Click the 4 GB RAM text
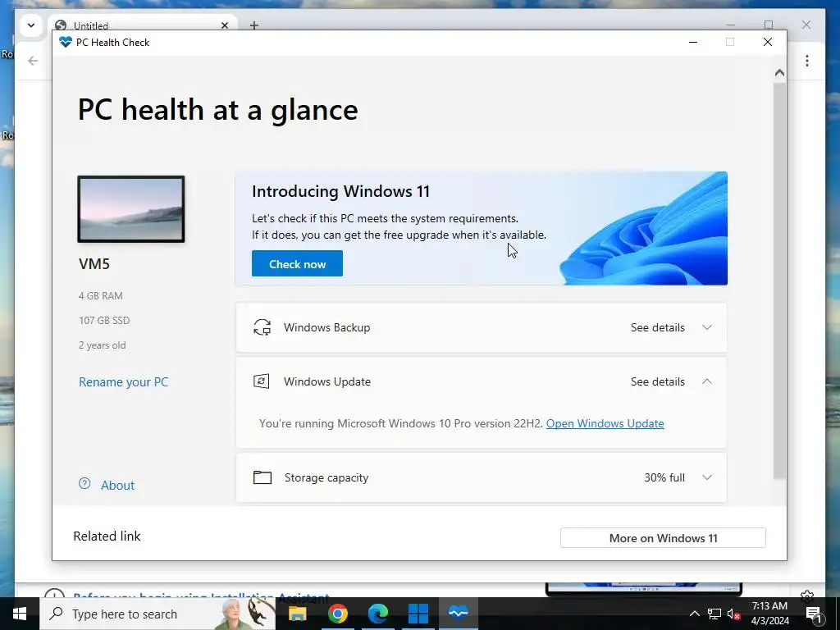This screenshot has width=840, height=630. [101, 295]
